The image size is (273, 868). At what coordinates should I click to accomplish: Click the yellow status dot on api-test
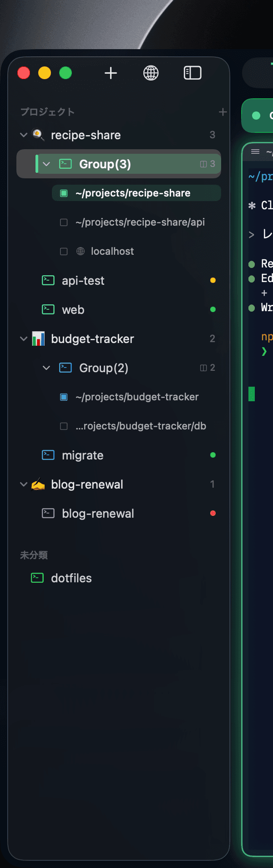(213, 280)
